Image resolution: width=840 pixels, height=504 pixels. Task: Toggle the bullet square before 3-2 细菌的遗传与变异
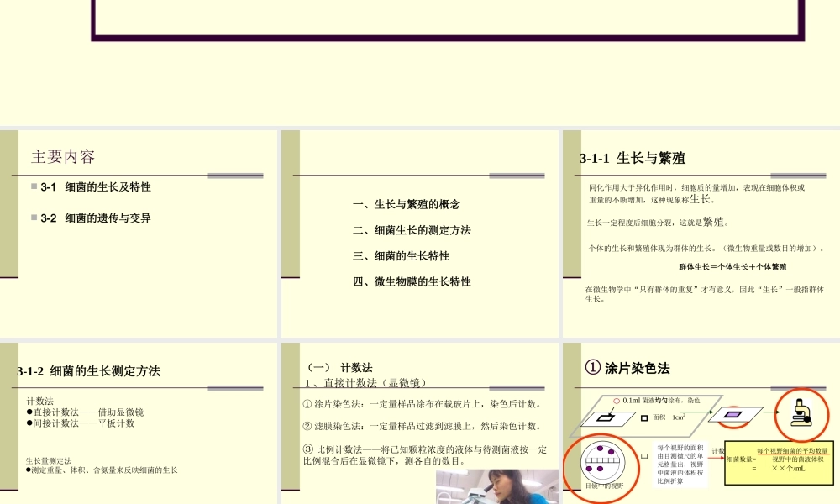click(x=34, y=218)
